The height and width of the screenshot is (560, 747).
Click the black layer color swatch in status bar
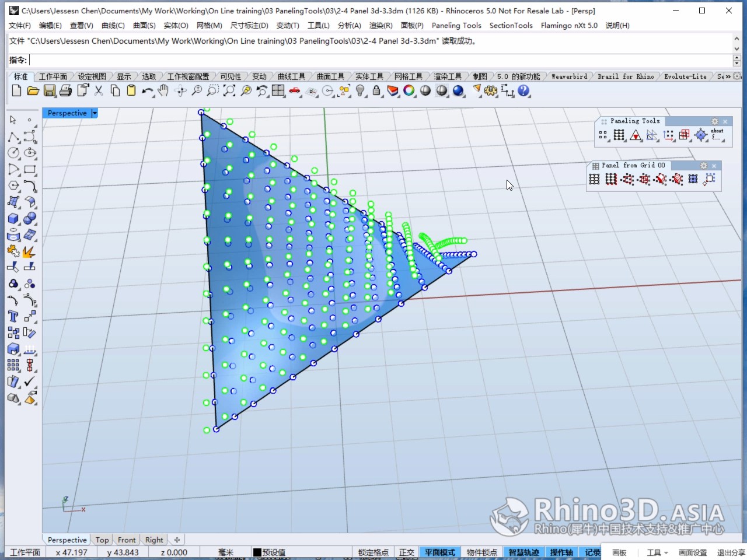click(257, 552)
